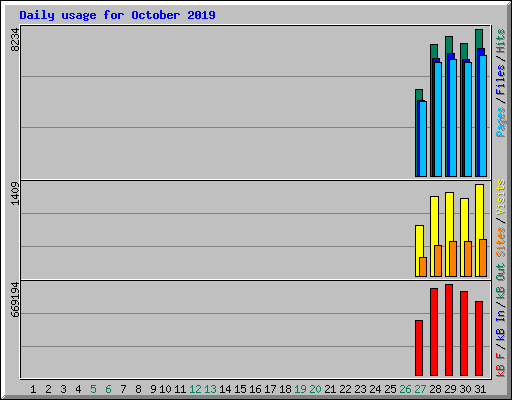Click the 'Visits' legend label
Image resolution: width=512 pixels, height=400 pixels.
tap(501, 197)
